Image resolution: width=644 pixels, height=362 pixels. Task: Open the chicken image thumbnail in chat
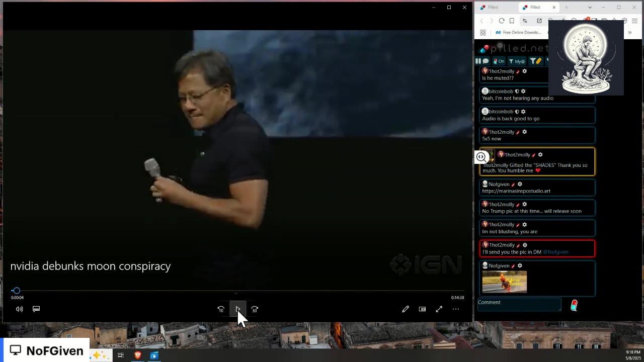pyautogui.click(x=504, y=282)
